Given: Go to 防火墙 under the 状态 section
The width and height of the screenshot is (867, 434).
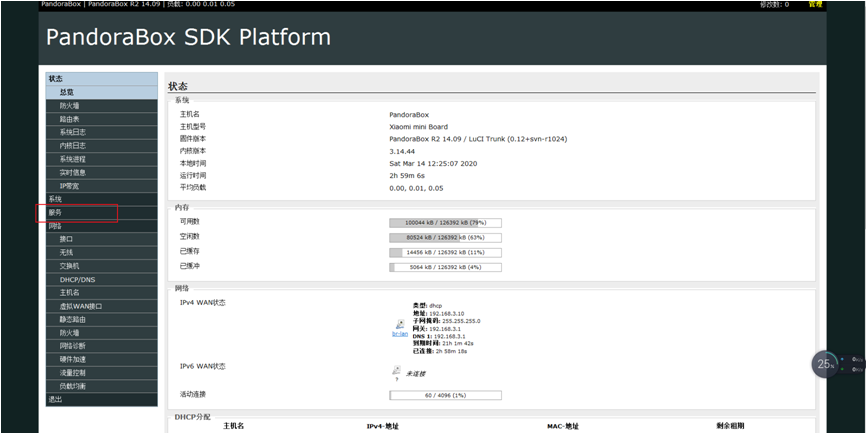Looking at the screenshot, I should (x=101, y=106).
